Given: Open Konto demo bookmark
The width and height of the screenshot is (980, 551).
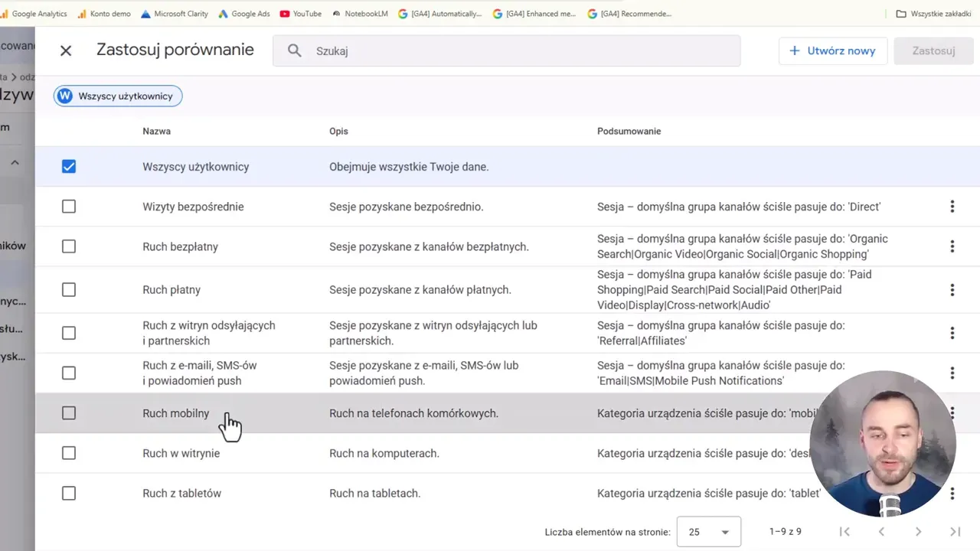Looking at the screenshot, I should click(x=104, y=14).
